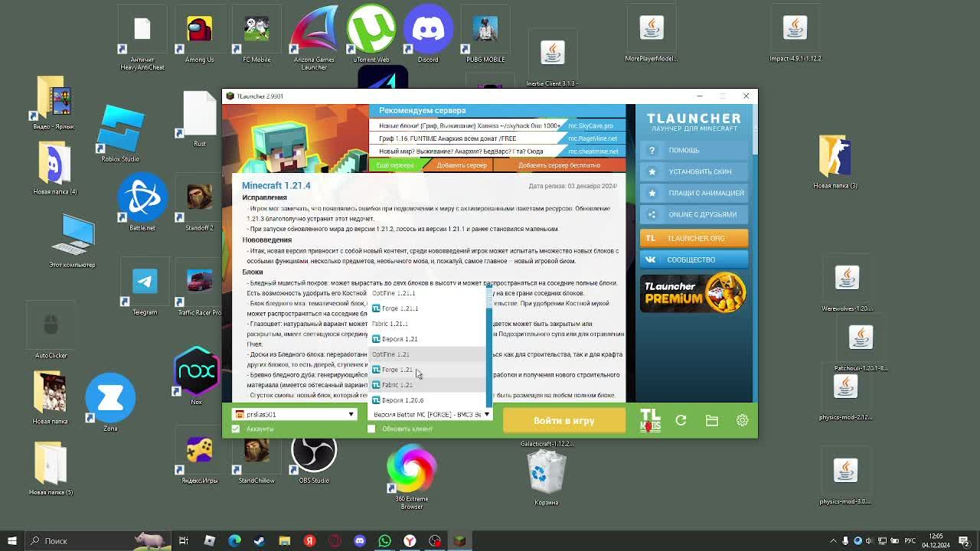This screenshot has height=551, width=980.
Task: Open Roblox Studio desktop icon
Action: [x=120, y=135]
